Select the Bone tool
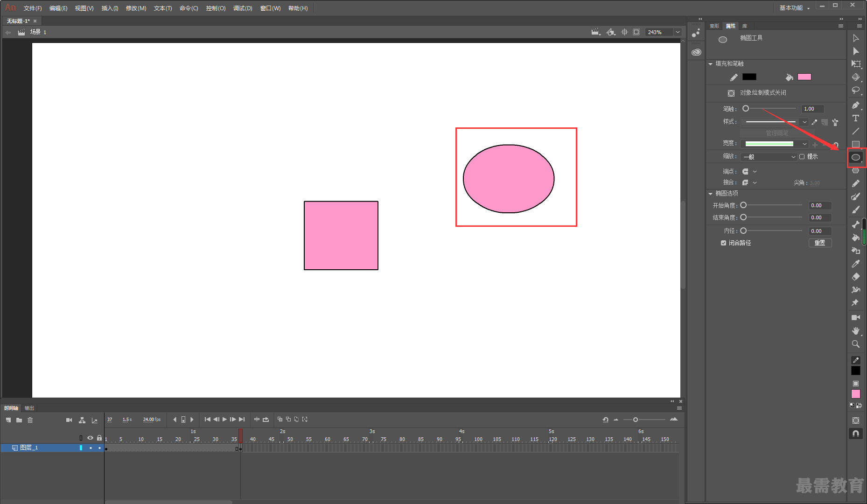This screenshot has height=504, width=867. [855, 225]
